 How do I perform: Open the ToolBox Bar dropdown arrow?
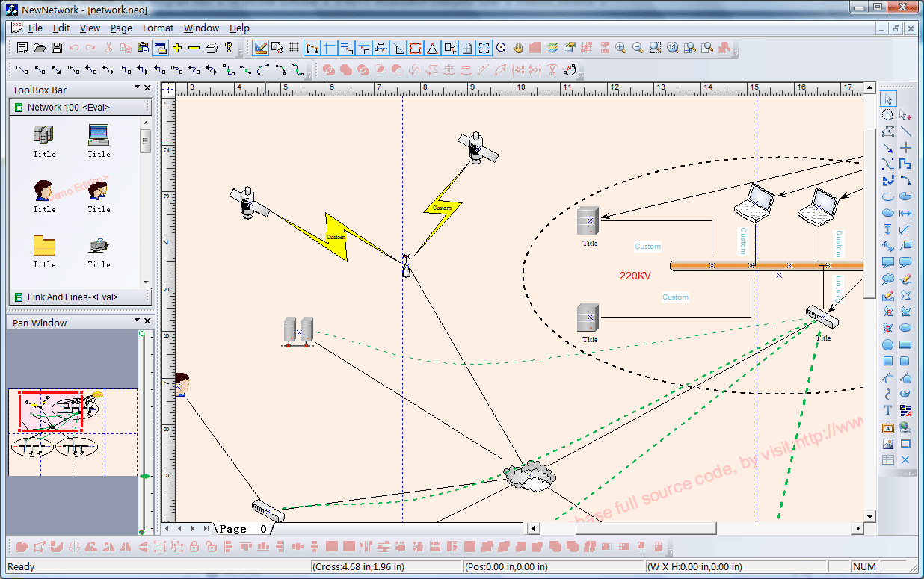pyautogui.click(x=137, y=88)
